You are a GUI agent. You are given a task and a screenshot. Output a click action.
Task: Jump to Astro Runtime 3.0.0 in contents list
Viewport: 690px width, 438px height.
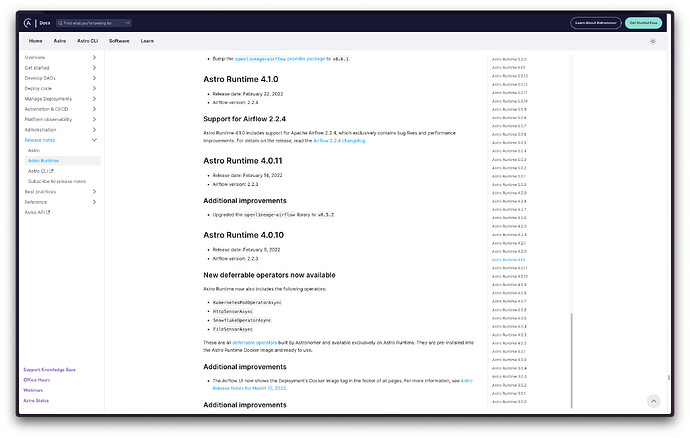coord(509,401)
